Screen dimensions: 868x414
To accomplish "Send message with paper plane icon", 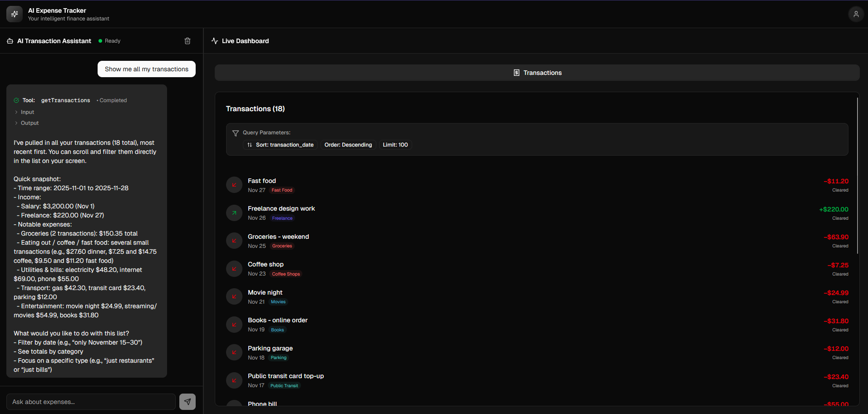I will point(187,402).
